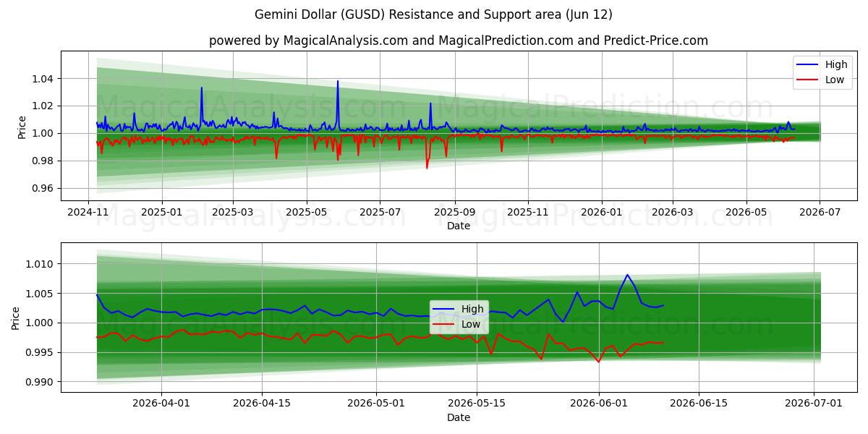Click the top chart x-axis label '2024-11'
868x434 pixels.
(x=88, y=213)
